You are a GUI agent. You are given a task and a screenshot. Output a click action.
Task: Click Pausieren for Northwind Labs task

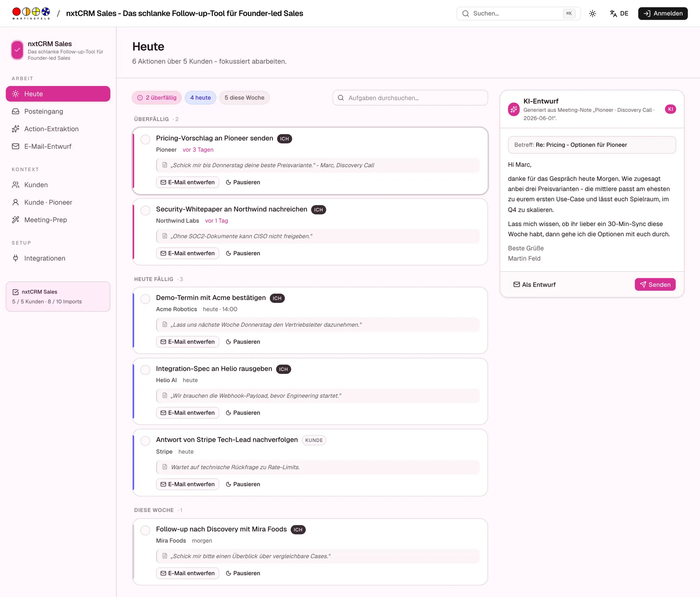point(243,253)
